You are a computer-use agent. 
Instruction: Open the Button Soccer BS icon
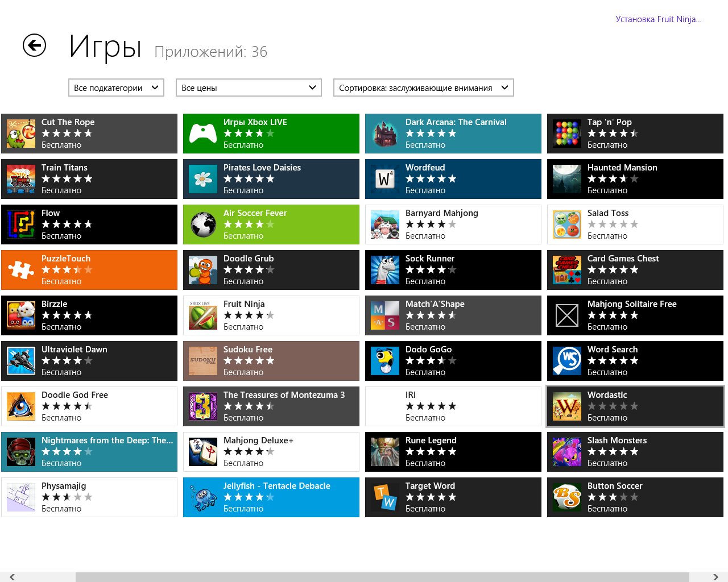tap(567, 497)
